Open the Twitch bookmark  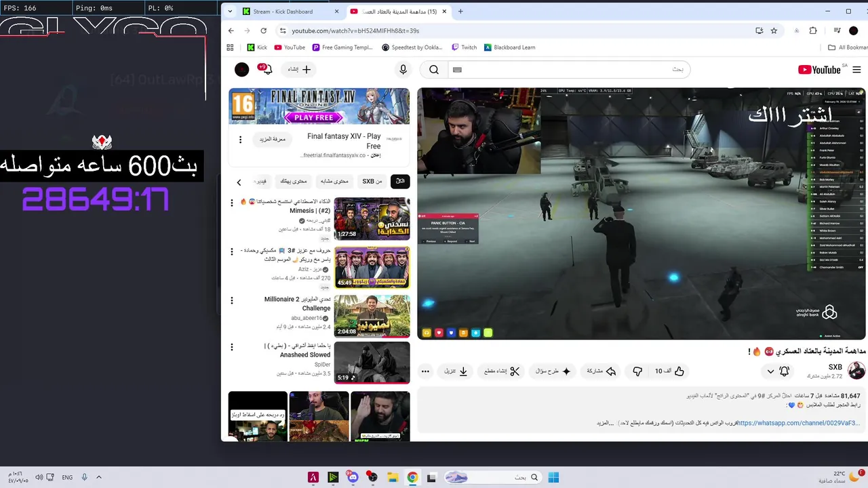pyautogui.click(x=465, y=47)
